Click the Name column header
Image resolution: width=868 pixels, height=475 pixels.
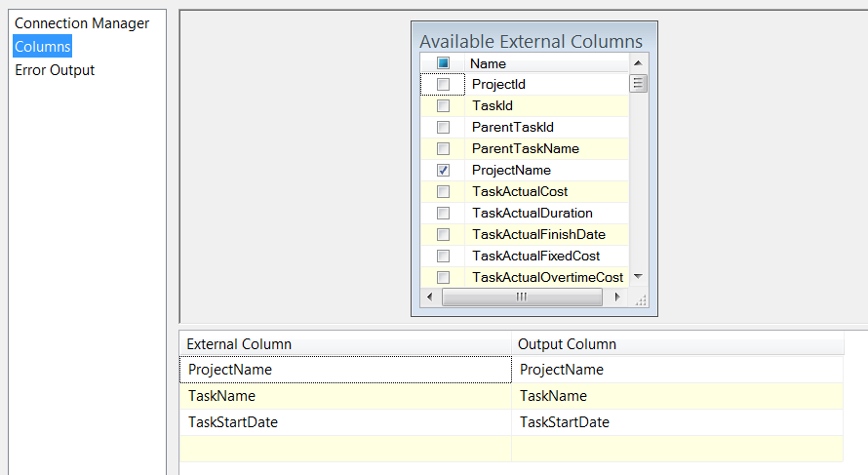point(488,63)
